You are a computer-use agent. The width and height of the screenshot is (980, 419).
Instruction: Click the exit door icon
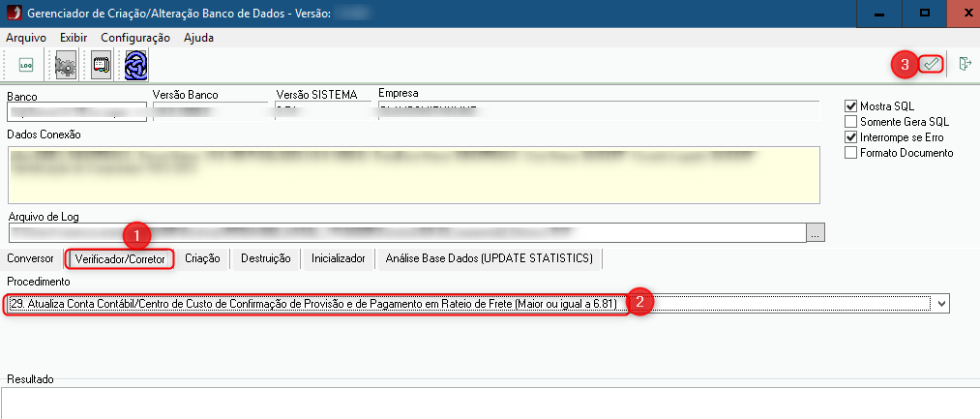pos(965,64)
